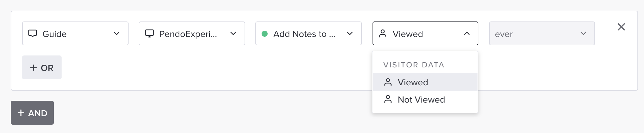Remove the rule with the X icon
Viewport: 644px width, 133px height.
pos(621,27)
